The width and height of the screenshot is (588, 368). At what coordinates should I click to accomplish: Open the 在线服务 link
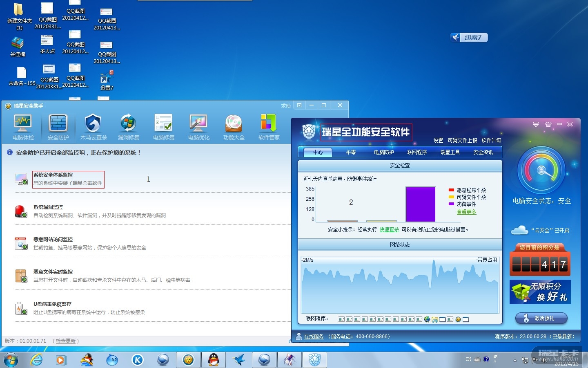(x=314, y=337)
